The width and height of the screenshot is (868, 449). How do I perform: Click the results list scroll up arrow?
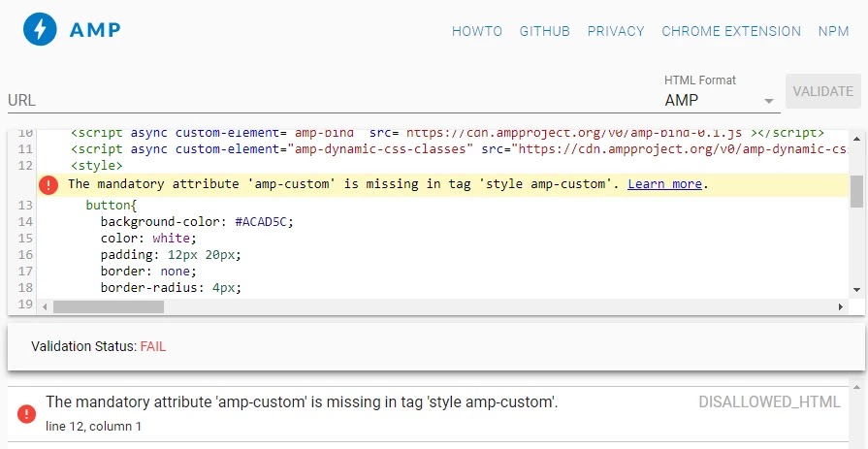pos(858,388)
